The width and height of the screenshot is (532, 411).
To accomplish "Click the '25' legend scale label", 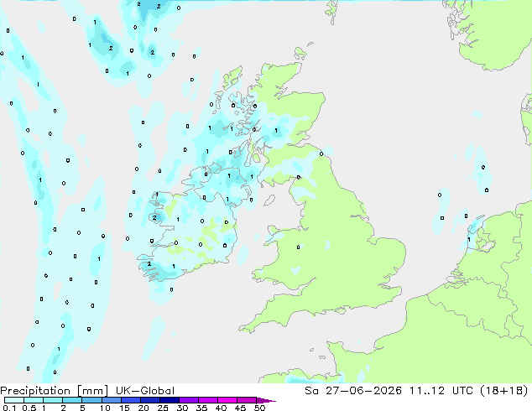I will (163, 408).
